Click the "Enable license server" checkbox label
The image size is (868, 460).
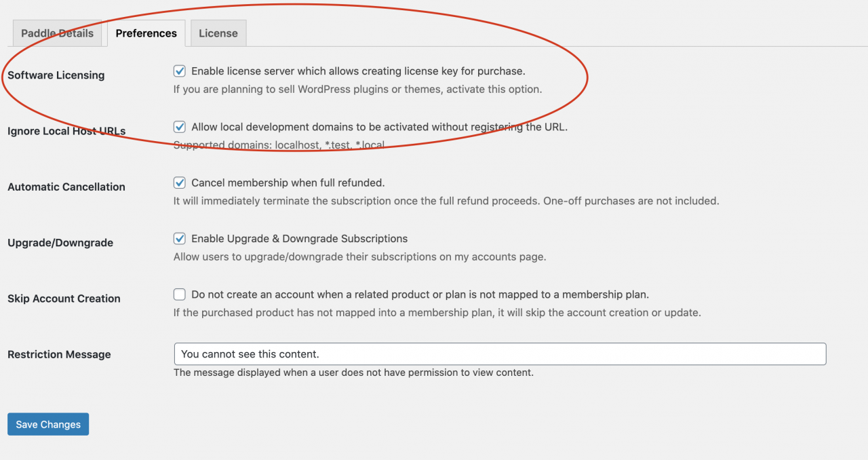358,71
